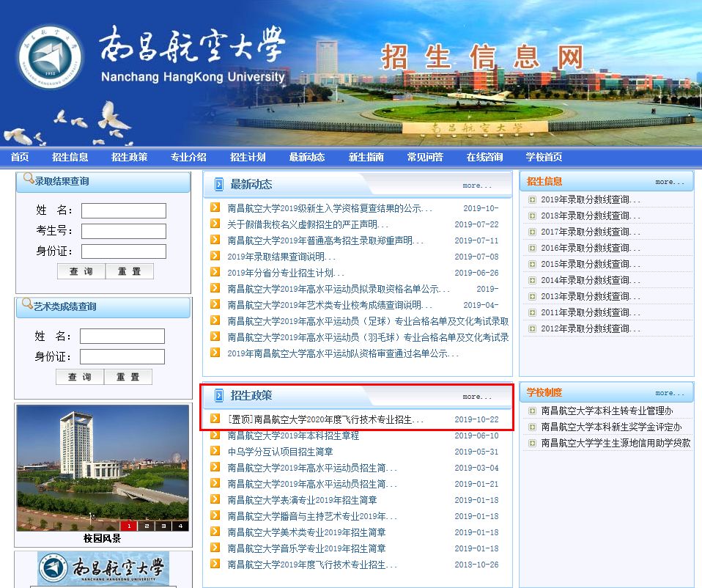Click more link in 招生信息 panel
Image resolution: width=702 pixels, height=588 pixels.
click(670, 182)
